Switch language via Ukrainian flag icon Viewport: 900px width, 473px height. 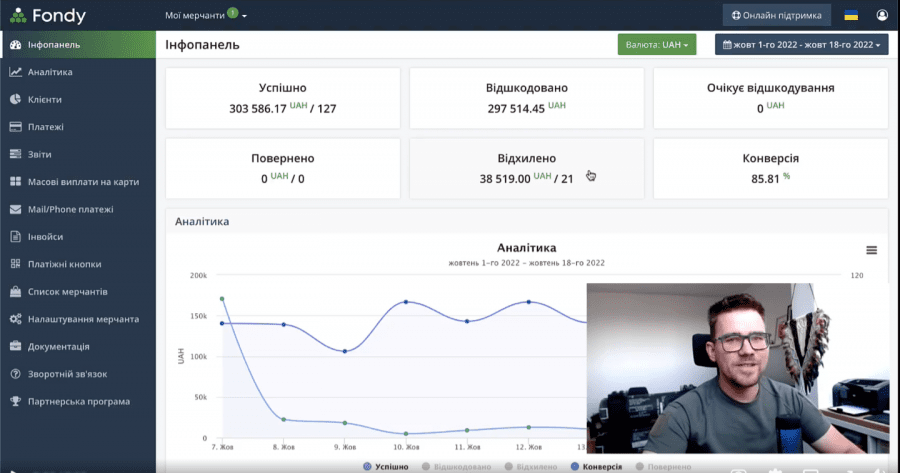click(x=851, y=15)
